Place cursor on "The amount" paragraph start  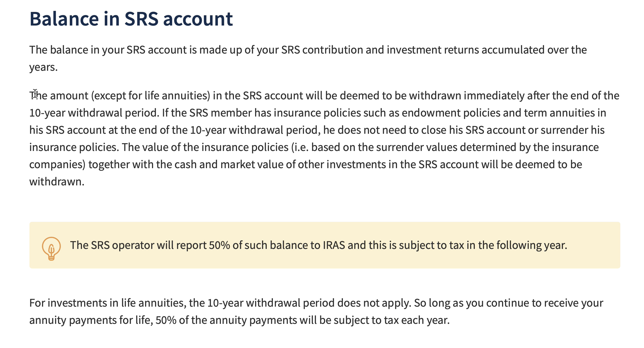click(38, 96)
